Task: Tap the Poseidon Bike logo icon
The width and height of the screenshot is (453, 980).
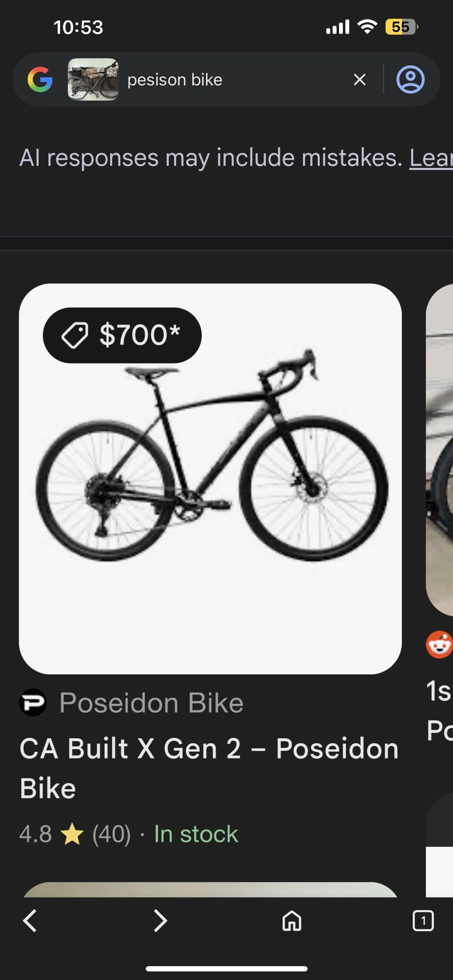Action: (33, 702)
